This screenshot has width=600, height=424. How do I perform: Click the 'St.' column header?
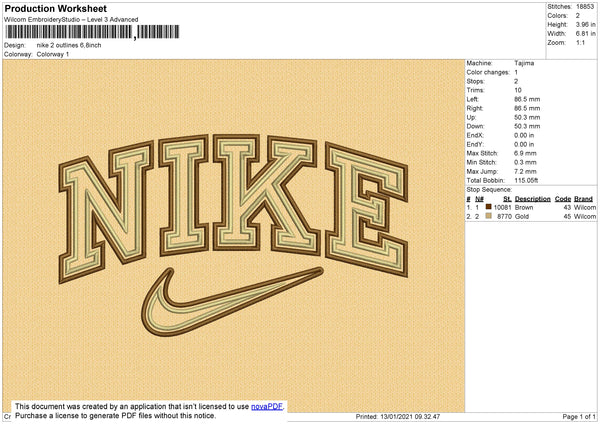507,199
